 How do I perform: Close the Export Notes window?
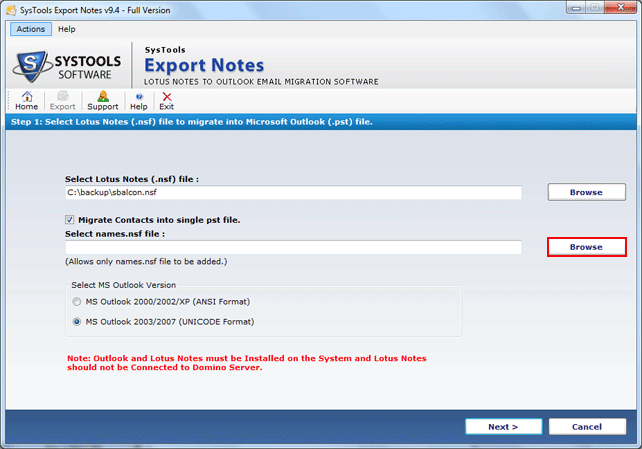coord(620,7)
